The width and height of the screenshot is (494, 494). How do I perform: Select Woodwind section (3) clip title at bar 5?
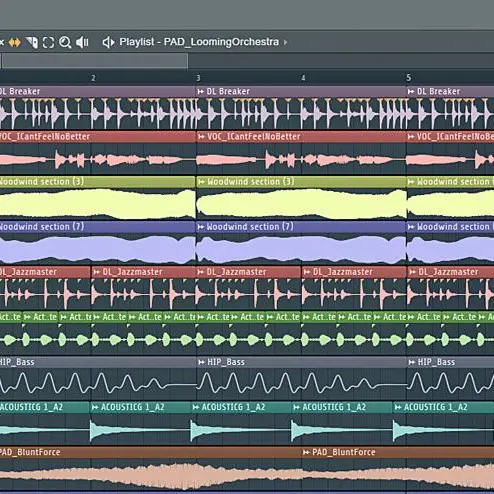click(455, 182)
